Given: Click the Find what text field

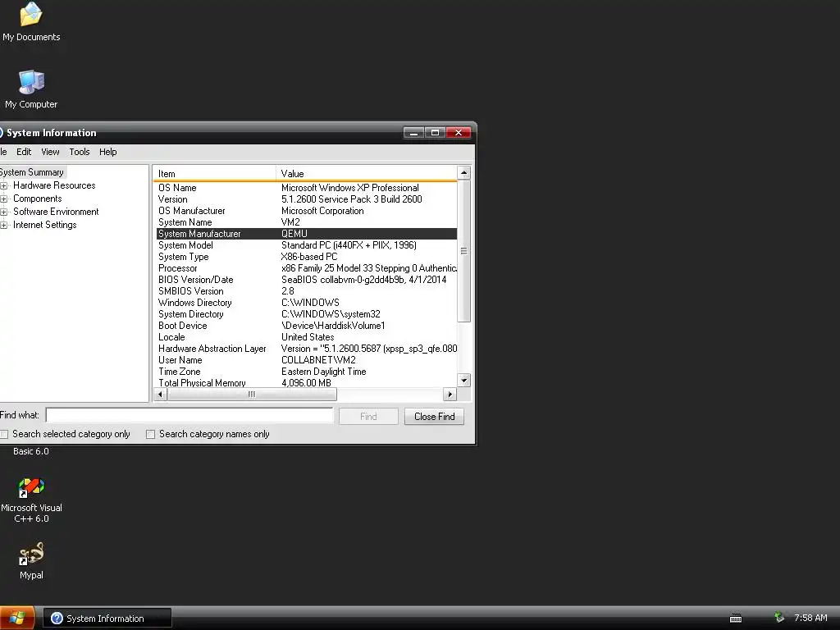Looking at the screenshot, I should click(189, 415).
